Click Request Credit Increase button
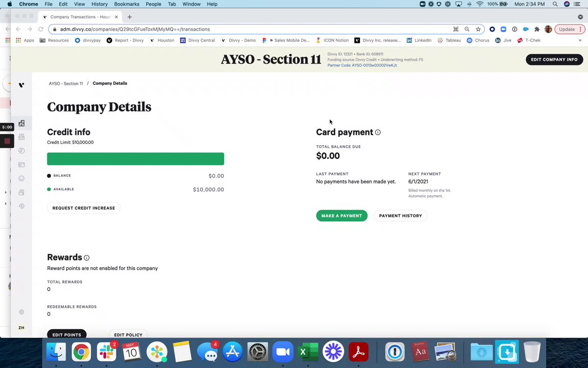 tap(84, 208)
